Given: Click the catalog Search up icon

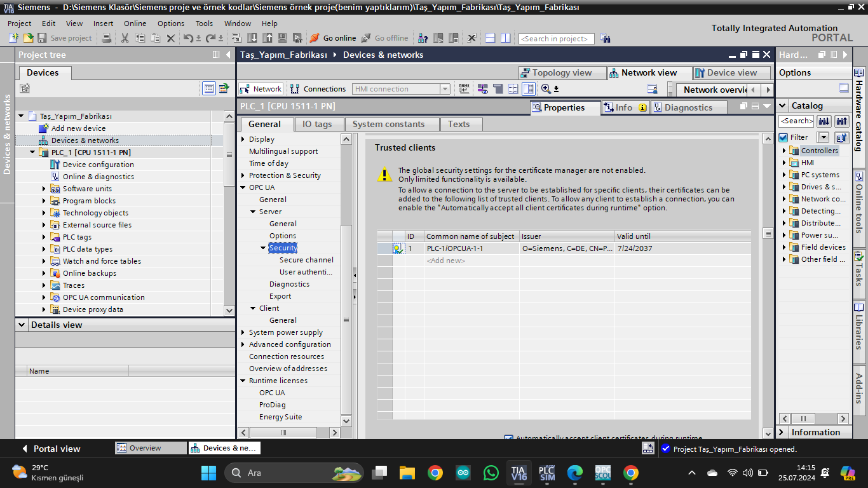Looking at the screenshot, I should pyautogui.click(x=842, y=121).
